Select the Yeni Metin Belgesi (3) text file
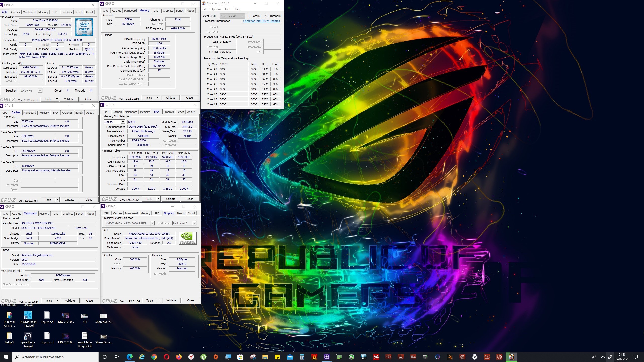 pos(85,340)
